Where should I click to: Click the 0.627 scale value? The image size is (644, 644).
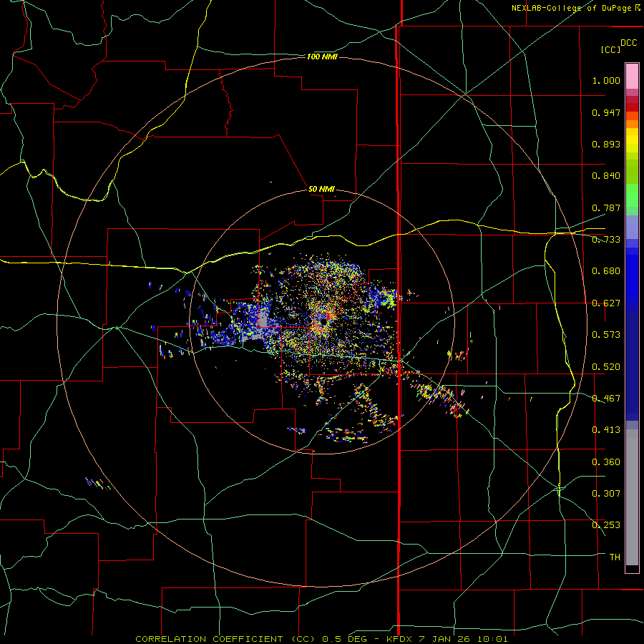coord(606,303)
